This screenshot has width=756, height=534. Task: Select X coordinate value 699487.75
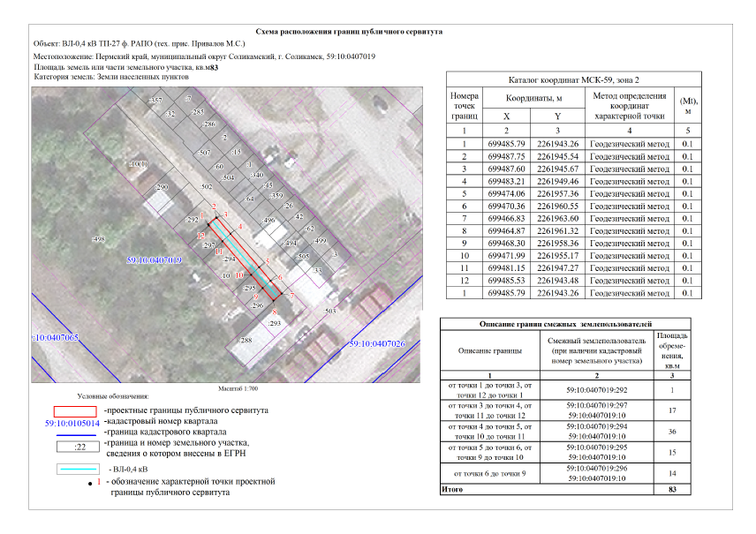coord(506,156)
